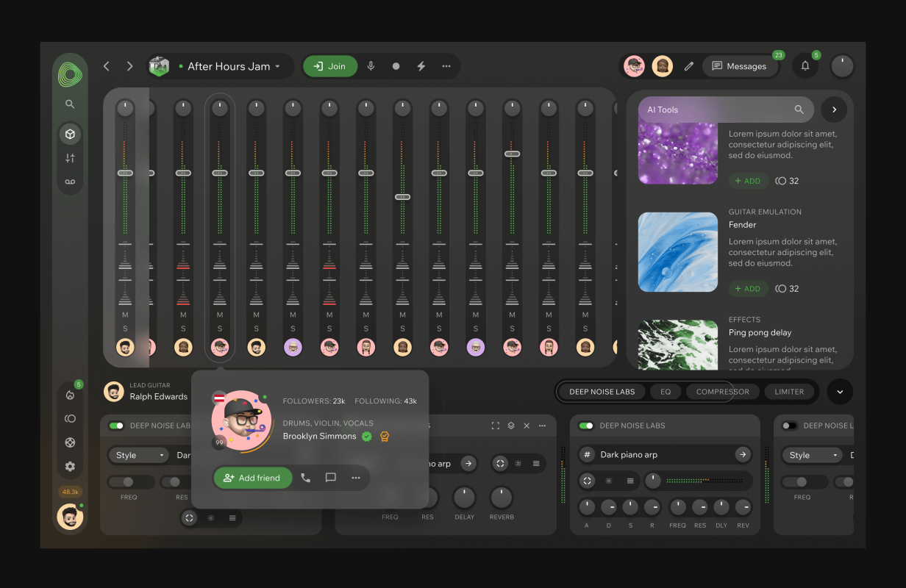Image resolution: width=906 pixels, height=588 pixels.
Task: Expand the effects chain chevron-down button
Action: 840,392
